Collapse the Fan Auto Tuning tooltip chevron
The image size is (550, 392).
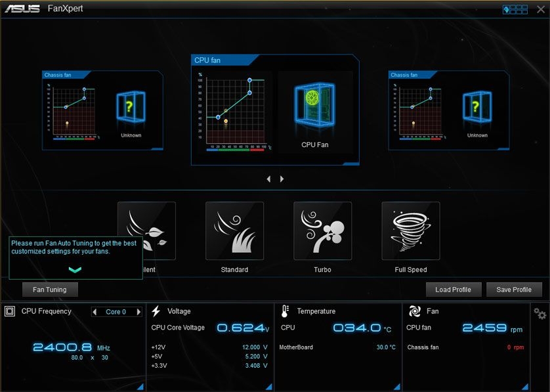(x=75, y=269)
